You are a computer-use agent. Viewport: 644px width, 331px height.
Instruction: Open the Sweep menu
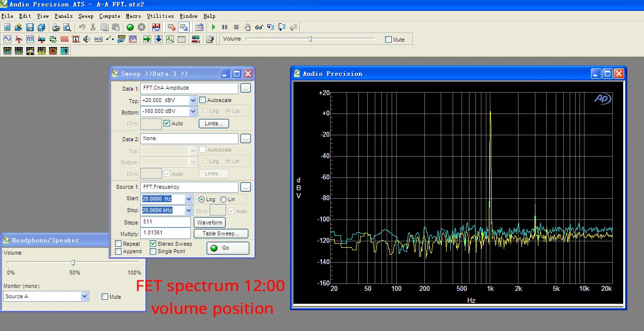point(86,16)
